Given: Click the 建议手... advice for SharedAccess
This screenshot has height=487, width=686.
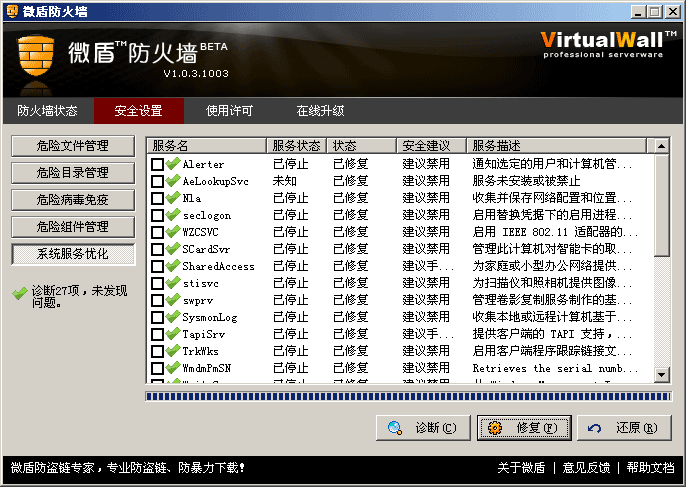Looking at the screenshot, I should point(428,266).
